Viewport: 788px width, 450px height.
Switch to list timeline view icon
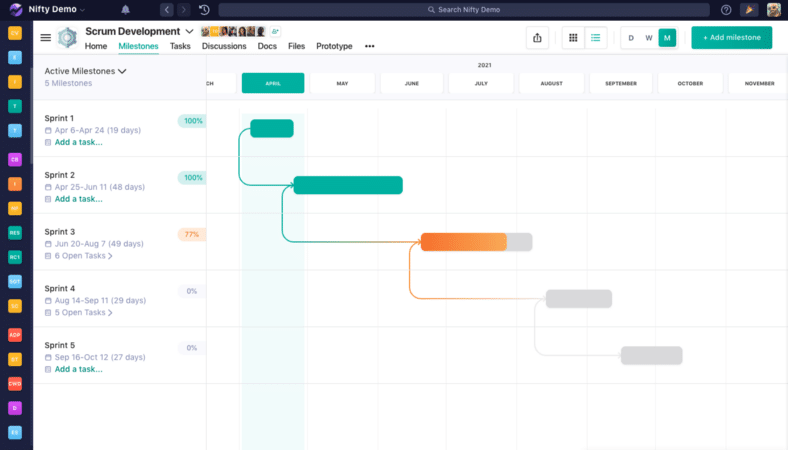point(596,38)
